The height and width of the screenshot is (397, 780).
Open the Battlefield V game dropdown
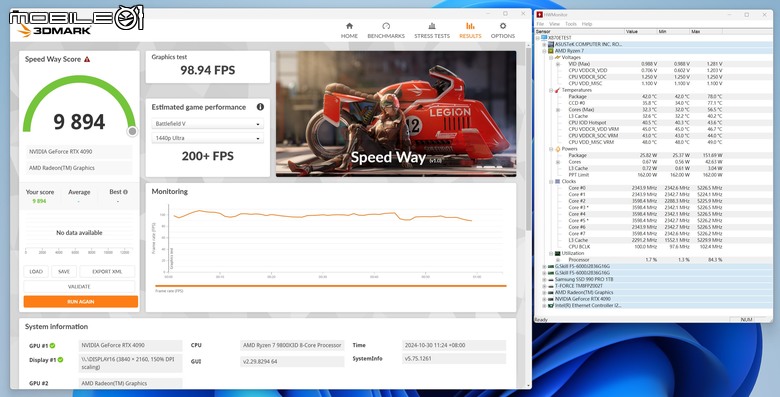pyautogui.click(x=207, y=123)
